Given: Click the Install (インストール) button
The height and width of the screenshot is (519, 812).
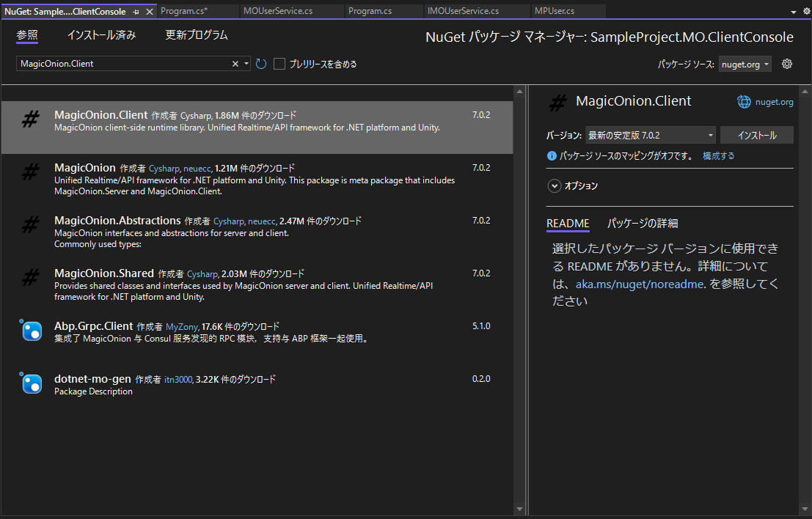Looking at the screenshot, I should tap(756, 135).
